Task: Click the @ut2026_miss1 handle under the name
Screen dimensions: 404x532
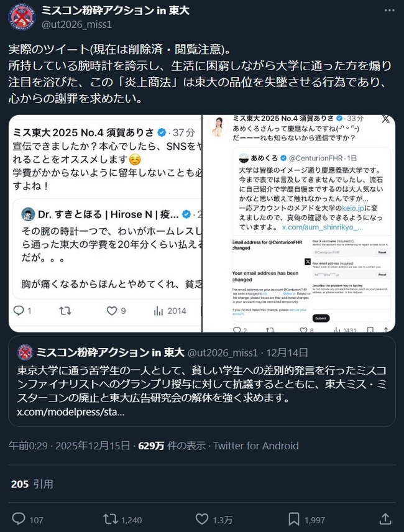Action: click(x=76, y=25)
